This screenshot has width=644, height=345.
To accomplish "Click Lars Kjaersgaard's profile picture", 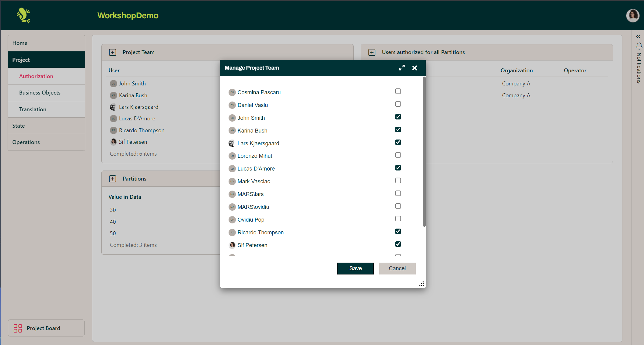I will (x=232, y=143).
